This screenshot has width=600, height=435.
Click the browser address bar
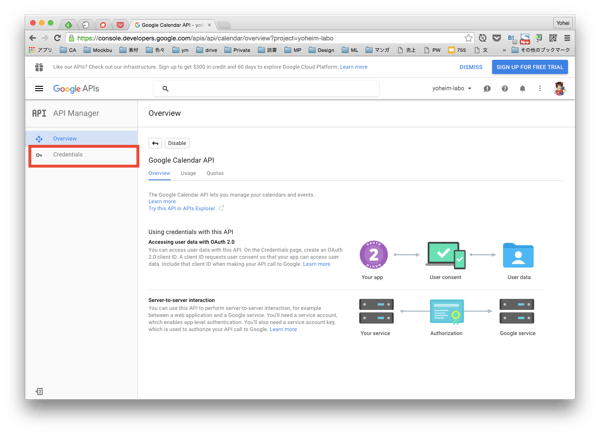click(x=268, y=38)
